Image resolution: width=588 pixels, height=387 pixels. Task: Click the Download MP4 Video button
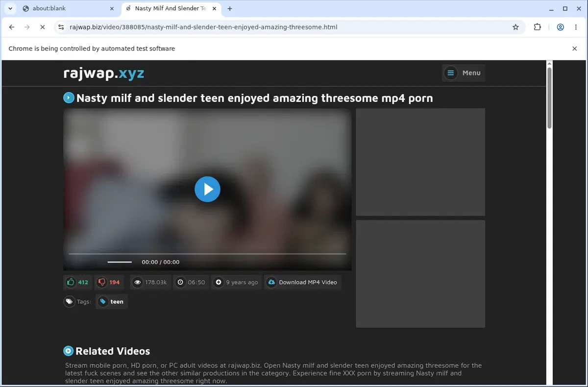pos(302,282)
